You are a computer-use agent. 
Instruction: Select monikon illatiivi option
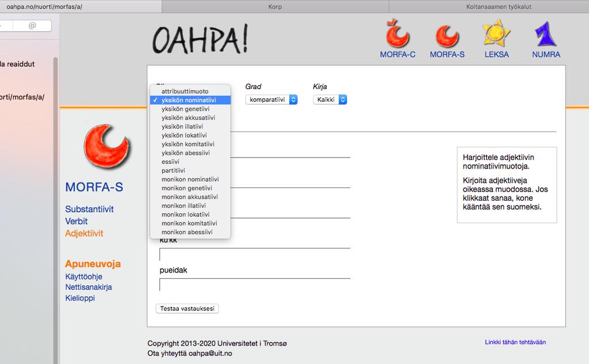pos(190,206)
